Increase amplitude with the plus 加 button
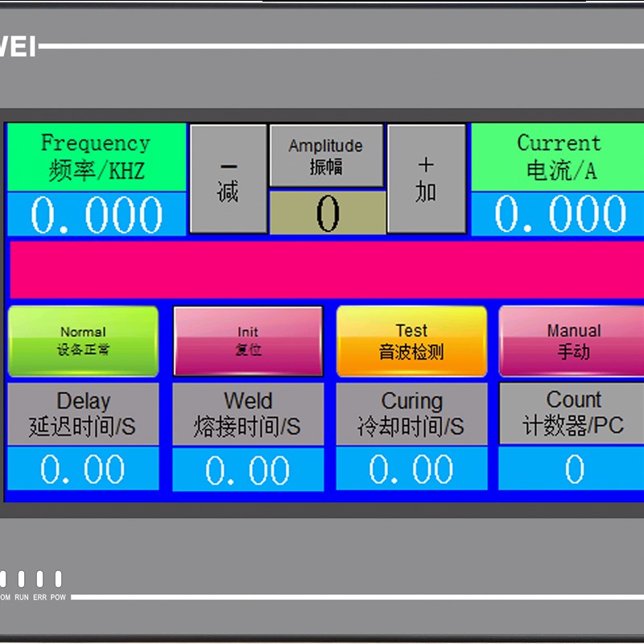This screenshot has width=644, height=644. pyautogui.click(x=427, y=179)
